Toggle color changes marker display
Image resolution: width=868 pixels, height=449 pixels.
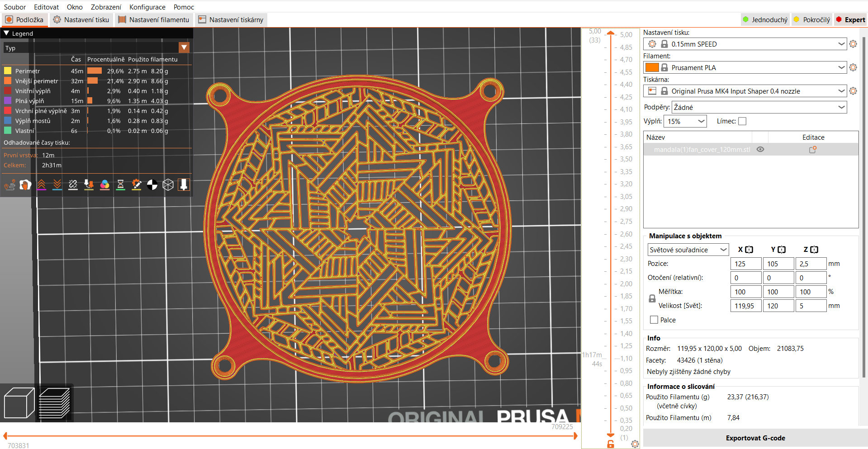(104, 184)
